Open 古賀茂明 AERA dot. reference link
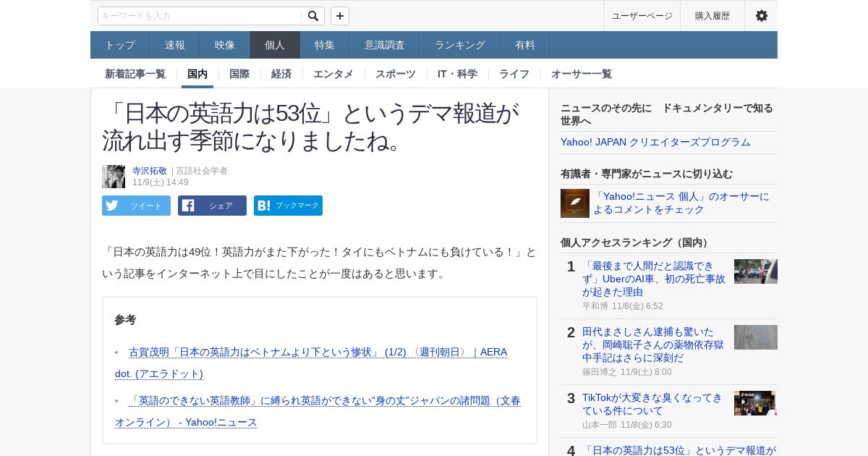Image resolution: width=868 pixels, height=456 pixels. pyautogui.click(x=311, y=363)
